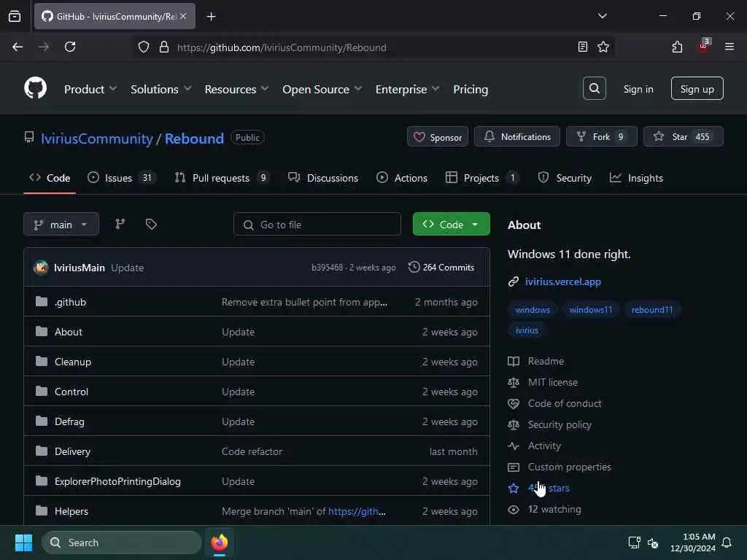Image resolution: width=747 pixels, height=560 pixels.
Task: Open the Code of conduct link
Action: (565, 403)
